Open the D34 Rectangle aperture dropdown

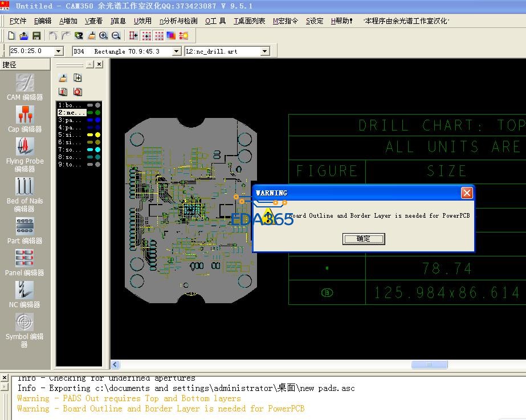[177, 51]
